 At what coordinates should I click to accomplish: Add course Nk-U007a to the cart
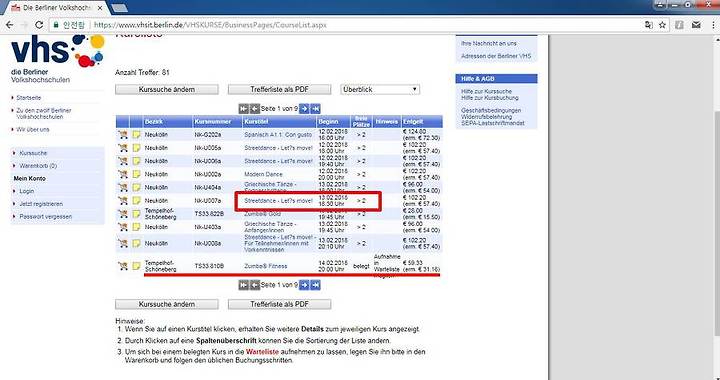[x=123, y=201]
